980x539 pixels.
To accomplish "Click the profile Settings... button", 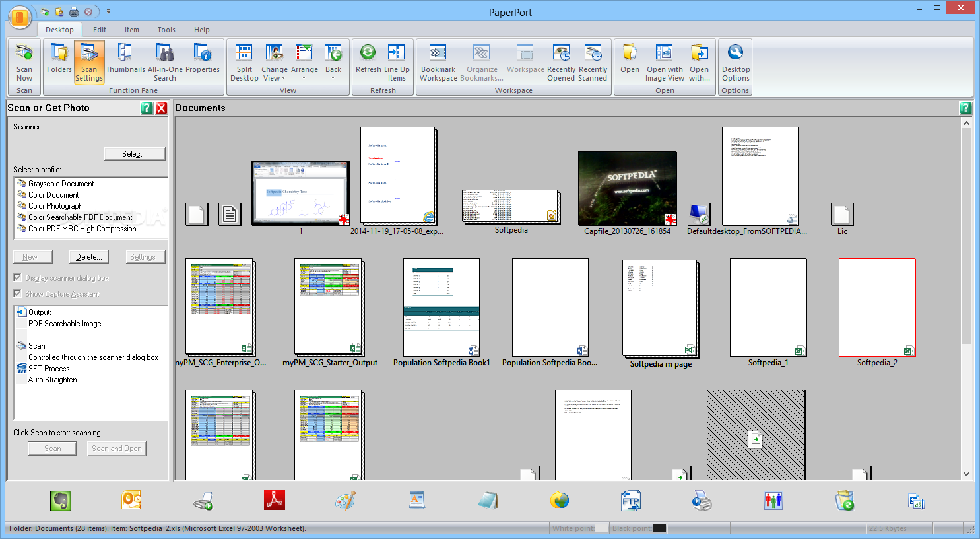I will tap(144, 257).
